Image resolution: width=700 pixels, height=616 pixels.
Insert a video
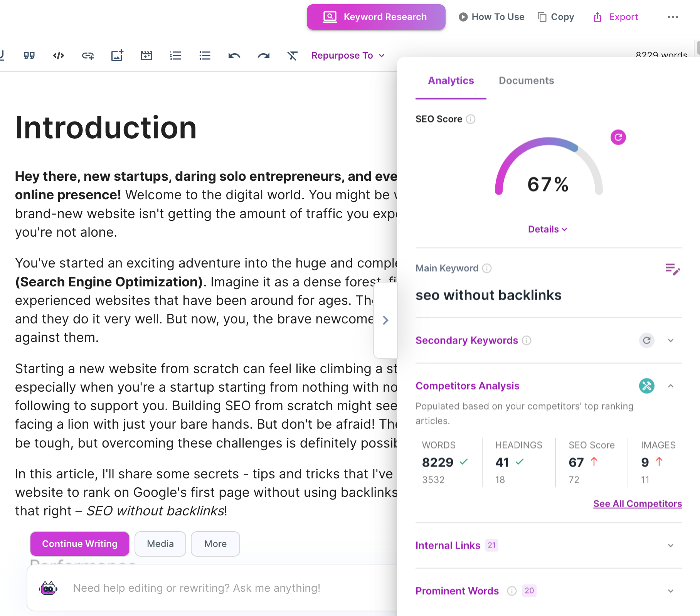[146, 55]
